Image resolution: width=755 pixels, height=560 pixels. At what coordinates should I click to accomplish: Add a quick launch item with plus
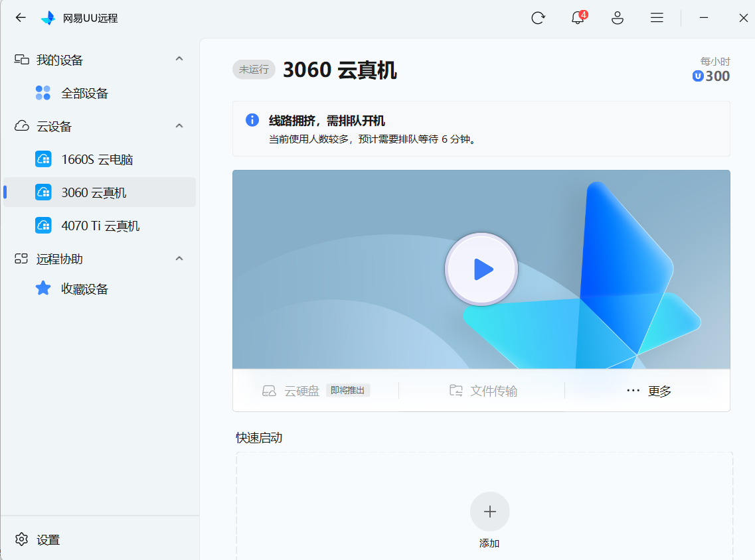tap(489, 512)
